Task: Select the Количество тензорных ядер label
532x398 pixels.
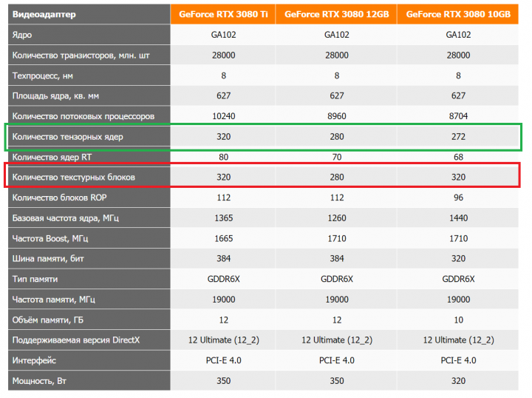Action: [68, 137]
